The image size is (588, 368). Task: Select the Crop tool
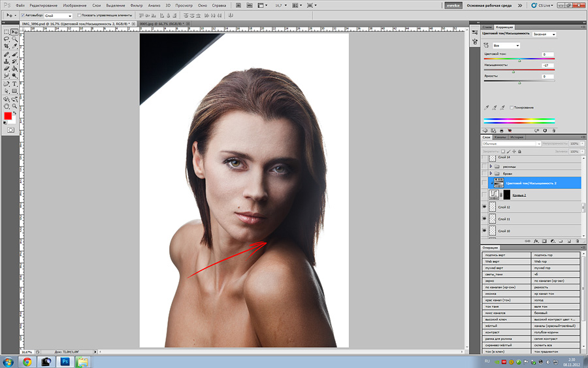(x=7, y=46)
